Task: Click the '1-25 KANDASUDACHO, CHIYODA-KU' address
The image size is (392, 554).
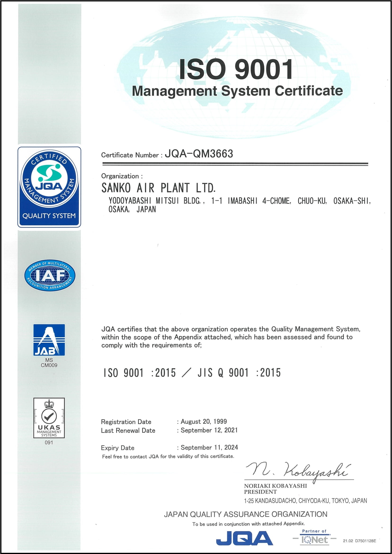Action: tap(305, 501)
